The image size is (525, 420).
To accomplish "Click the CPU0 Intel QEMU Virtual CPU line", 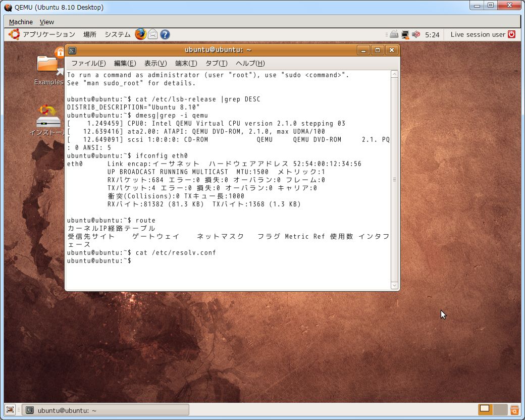I will (x=206, y=123).
